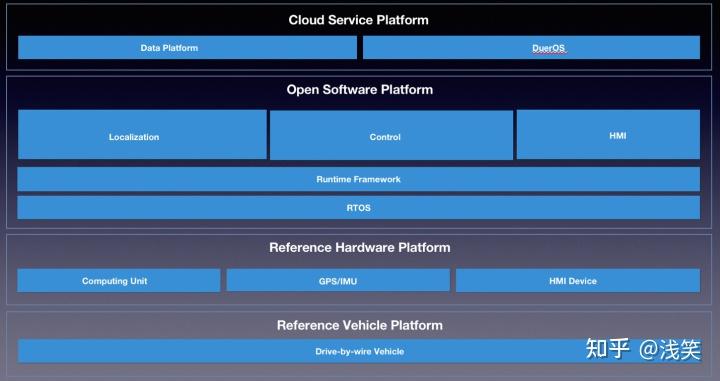Select the Drive-by-wire Vehicle bar
This screenshot has width=720, height=381.
point(360,351)
